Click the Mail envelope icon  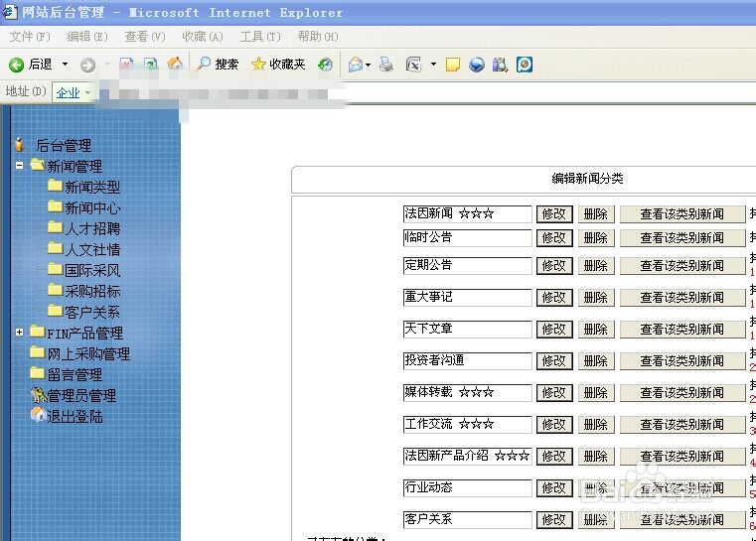coord(356,65)
